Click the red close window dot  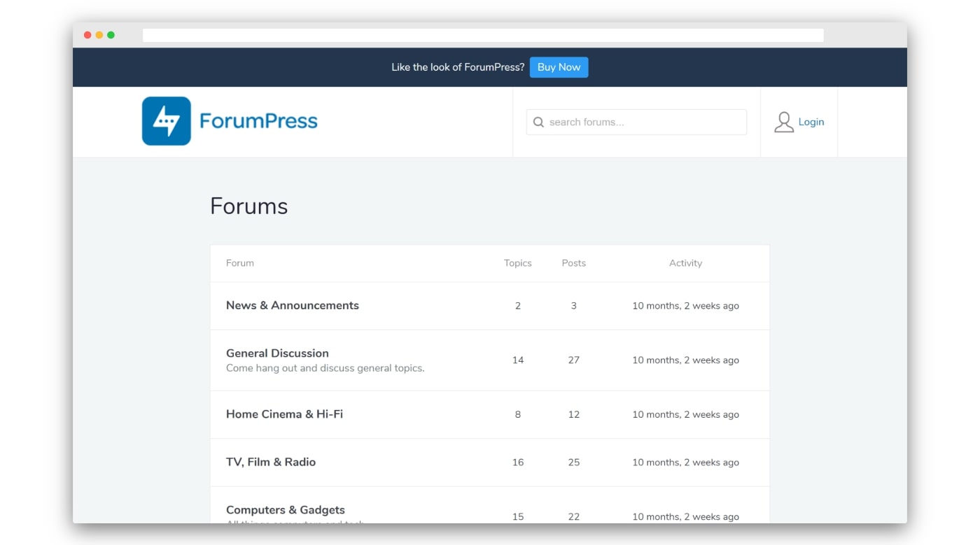(x=87, y=35)
